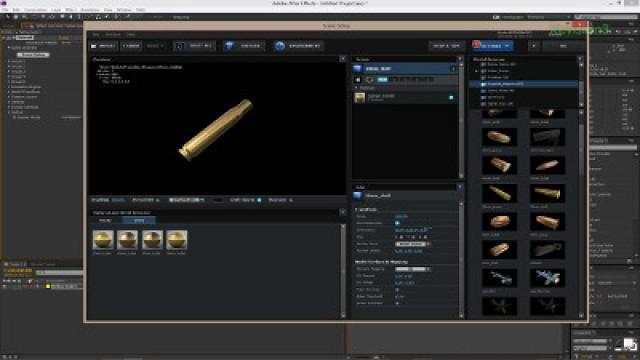Select the last gold material sphere
Viewport: 640px width, 360px height.
pos(176,240)
